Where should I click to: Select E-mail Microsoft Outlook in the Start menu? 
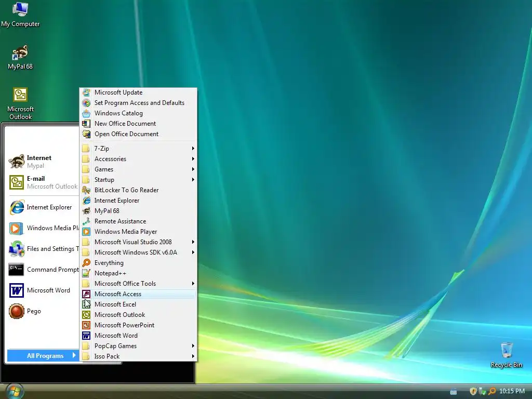coord(43,182)
